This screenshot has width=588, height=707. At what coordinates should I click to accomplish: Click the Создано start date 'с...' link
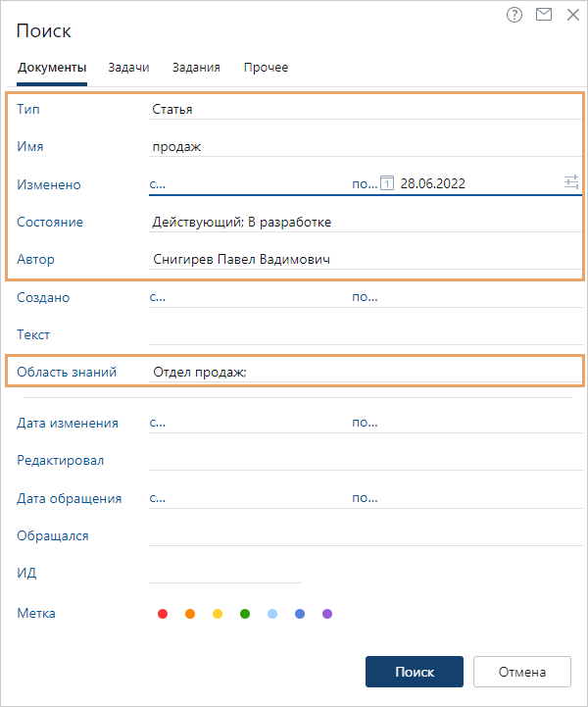pyautogui.click(x=158, y=297)
